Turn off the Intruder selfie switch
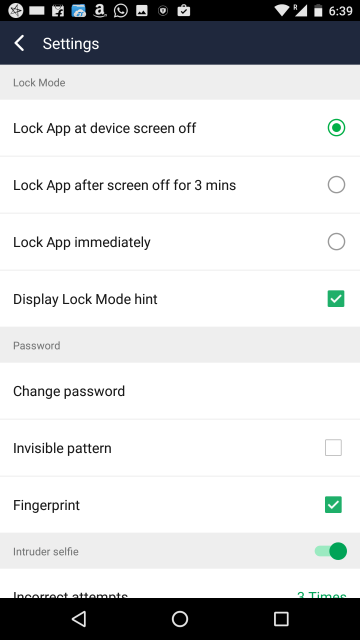The image size is (360, 640). pos(331,551)
